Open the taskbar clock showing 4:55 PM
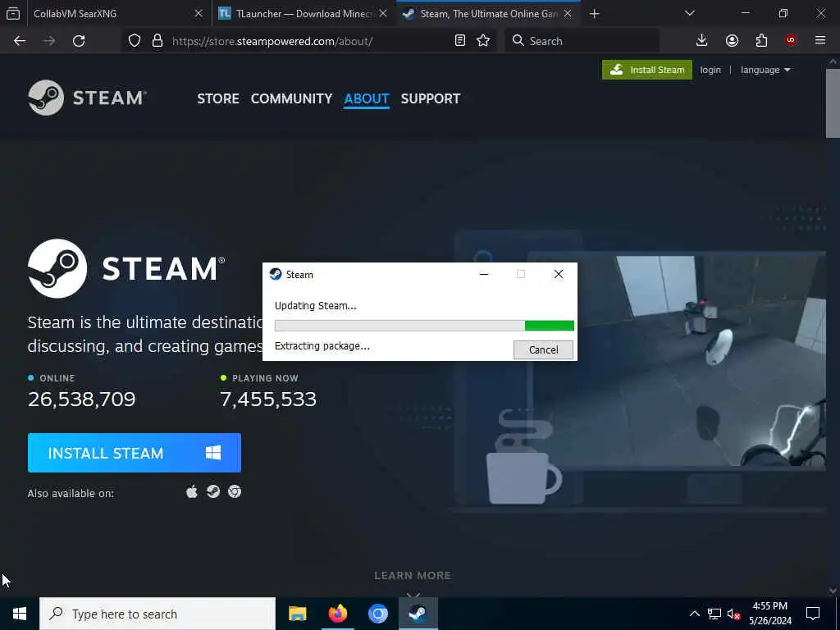This screenshot has height=630, width=840. 769,614
